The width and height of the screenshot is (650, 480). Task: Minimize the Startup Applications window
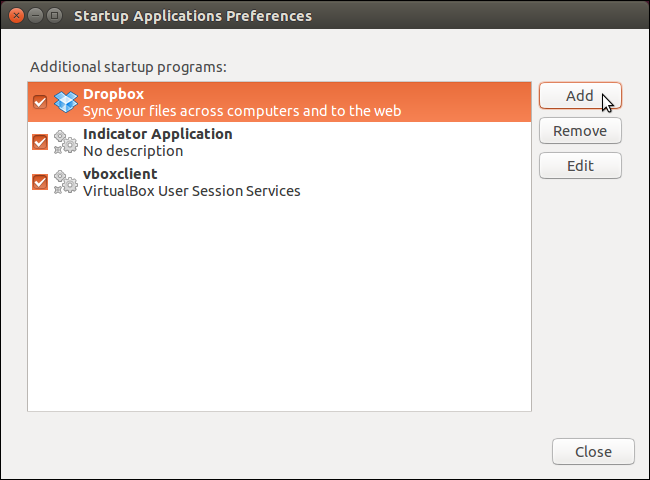[x=35, y=16]
